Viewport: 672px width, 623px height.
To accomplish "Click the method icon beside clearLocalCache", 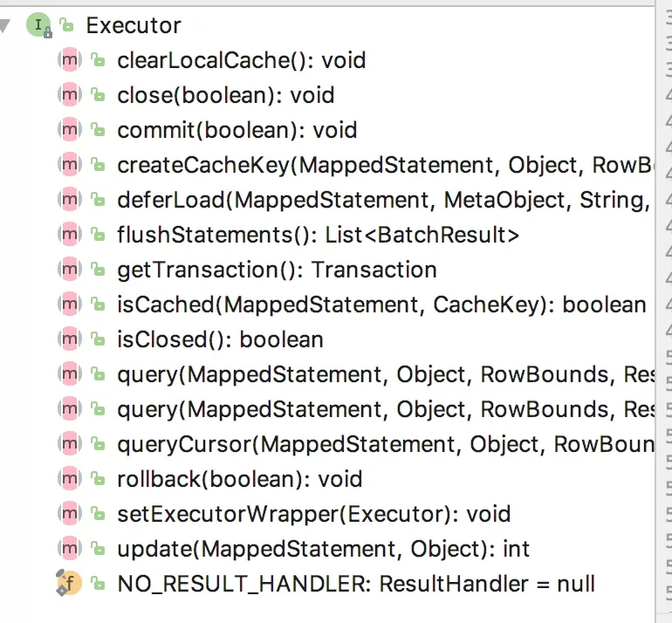I will coord(69,60).
